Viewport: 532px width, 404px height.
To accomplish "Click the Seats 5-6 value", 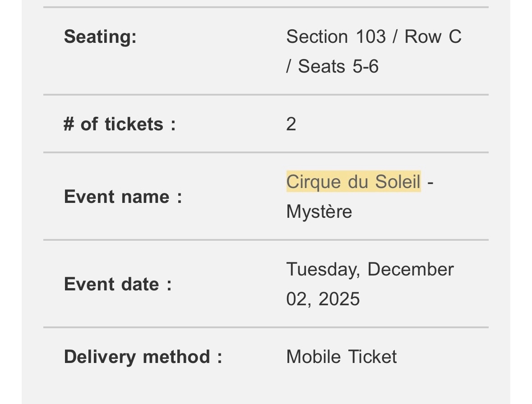I will (338, 67).
